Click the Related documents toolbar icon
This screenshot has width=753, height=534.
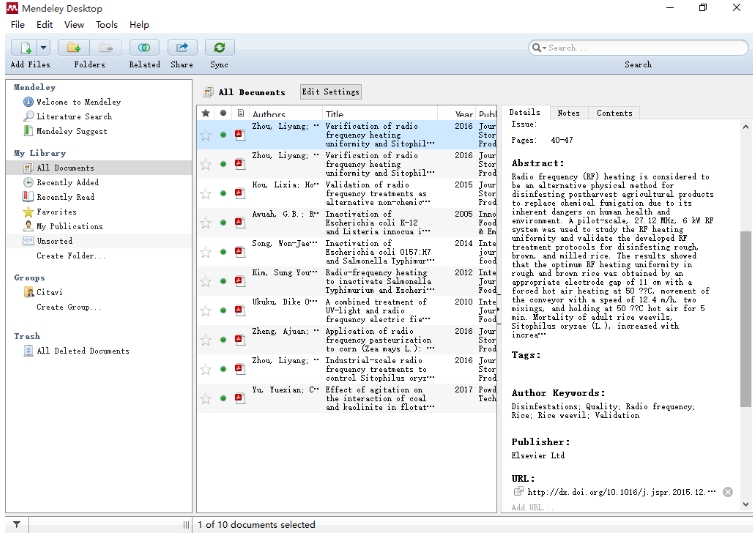(144, 48)
